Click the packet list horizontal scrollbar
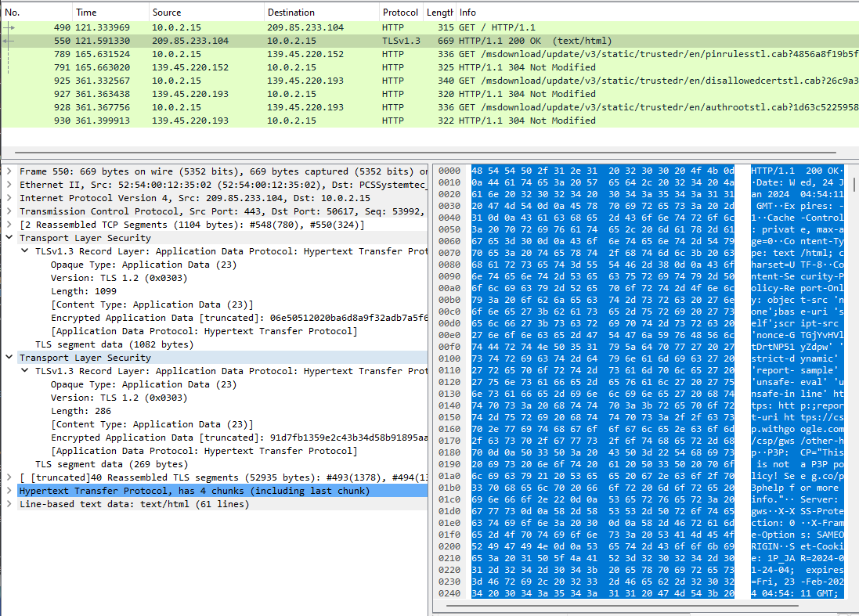Screen dimensions: 859x616 pyautogui.click(x=425, y=152)
